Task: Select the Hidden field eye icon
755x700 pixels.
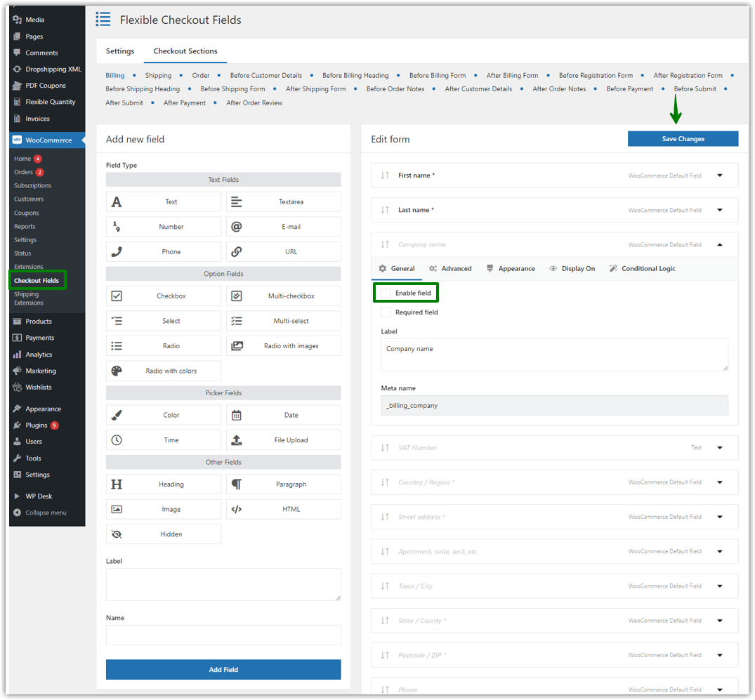Action: pos(117,534)
